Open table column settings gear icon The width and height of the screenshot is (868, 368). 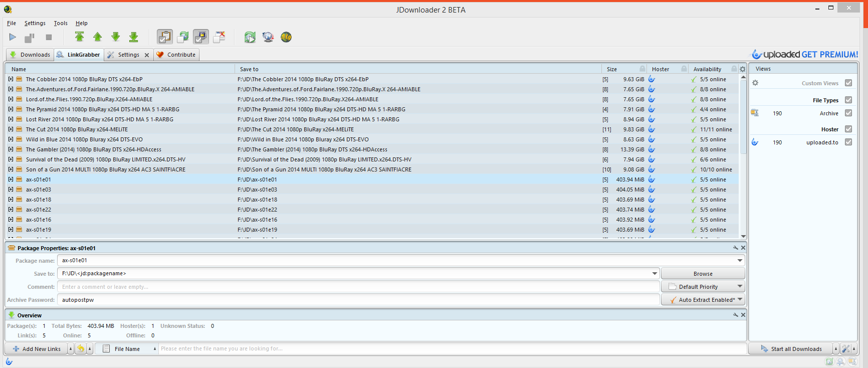[743, 69]
